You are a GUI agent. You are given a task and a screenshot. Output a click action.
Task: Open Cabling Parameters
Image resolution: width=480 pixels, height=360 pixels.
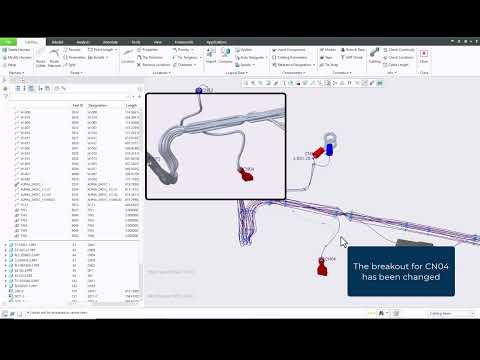tap(289, 57)
